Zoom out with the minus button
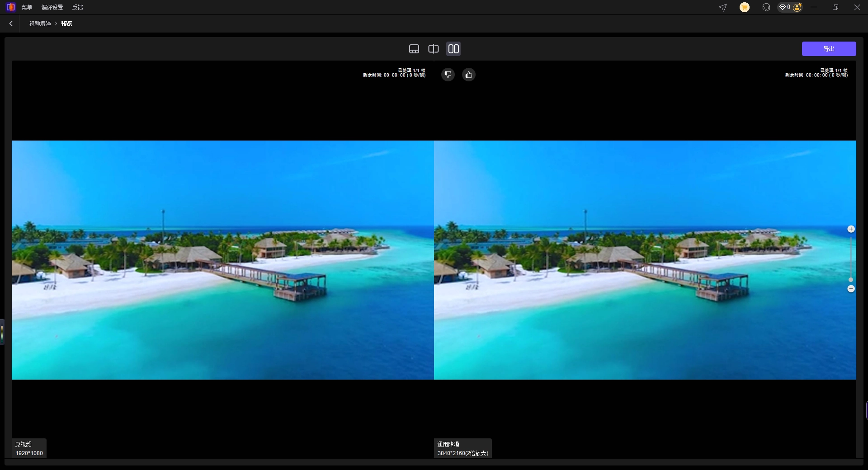Screen dimensions: 868x470 click(x=851, y=289)
